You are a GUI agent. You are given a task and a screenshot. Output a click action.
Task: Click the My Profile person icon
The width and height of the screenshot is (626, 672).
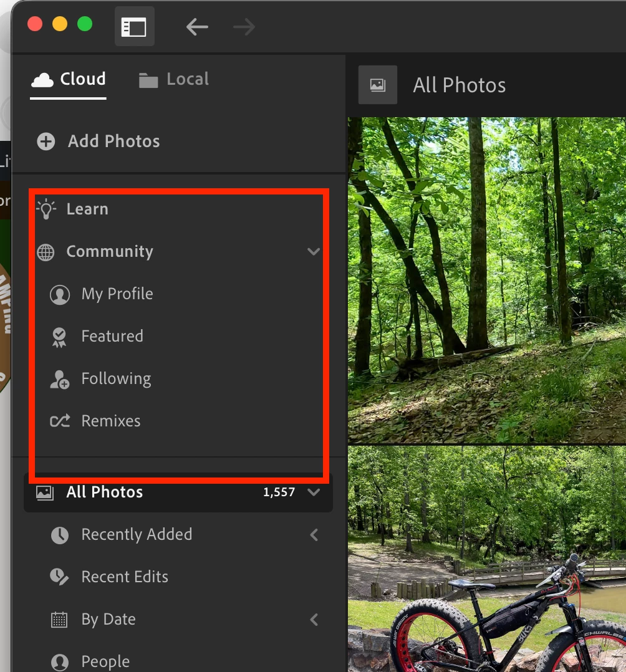[60, 295]
